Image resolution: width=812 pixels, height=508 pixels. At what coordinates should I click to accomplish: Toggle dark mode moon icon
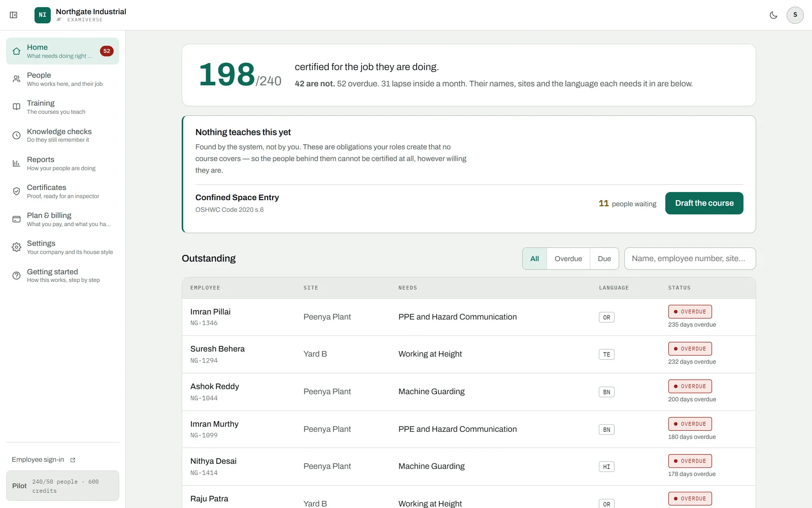click(x=773, y=15)
